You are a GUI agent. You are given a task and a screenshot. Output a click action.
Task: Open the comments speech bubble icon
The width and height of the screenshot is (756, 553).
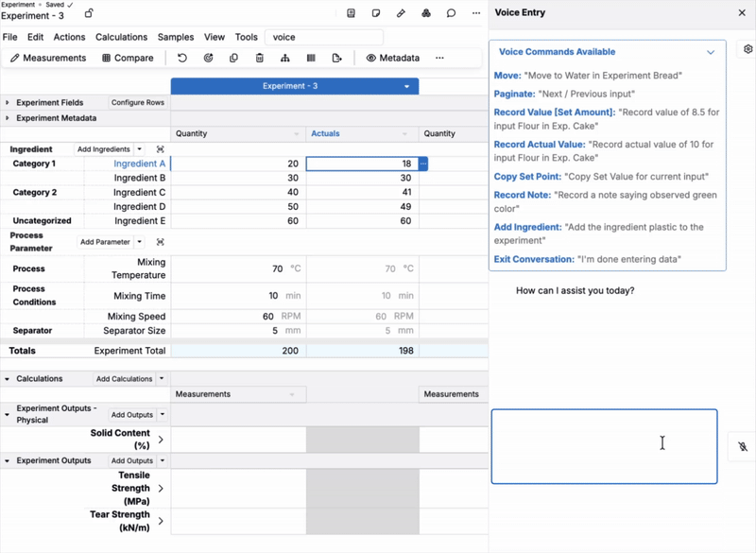pos(451,13)
